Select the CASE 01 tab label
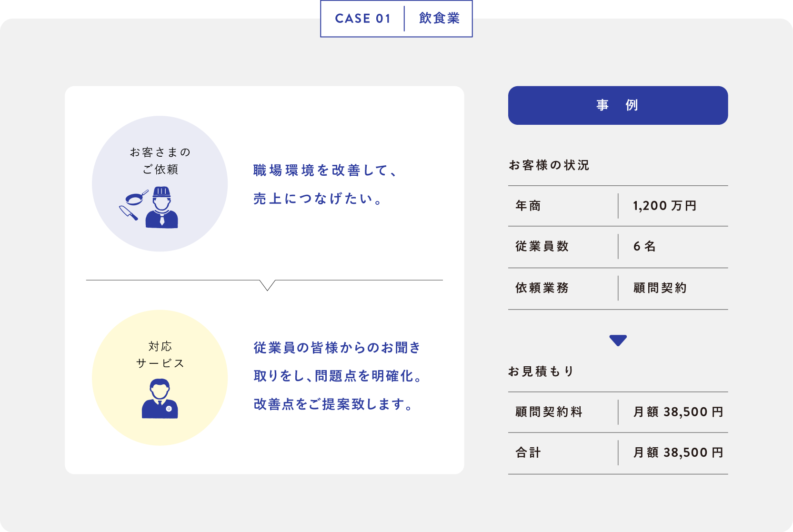 point(362,19)
